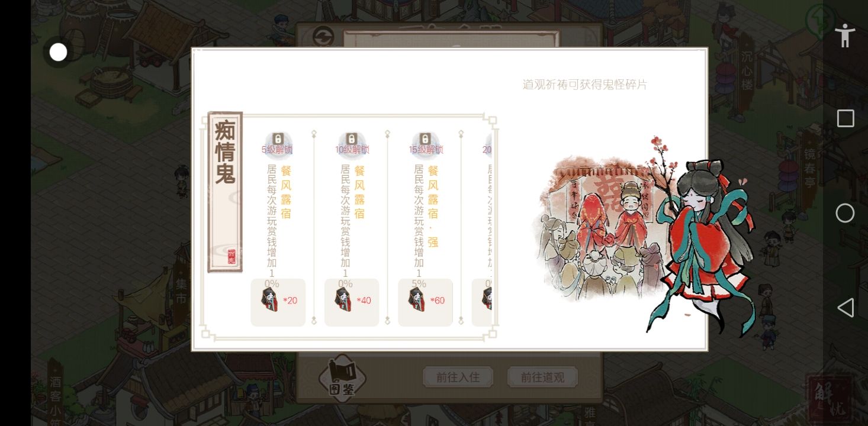Tap the 15级解锁 lock icon
The width and height of the screenshot is (868, 426).
coord(425,139)
